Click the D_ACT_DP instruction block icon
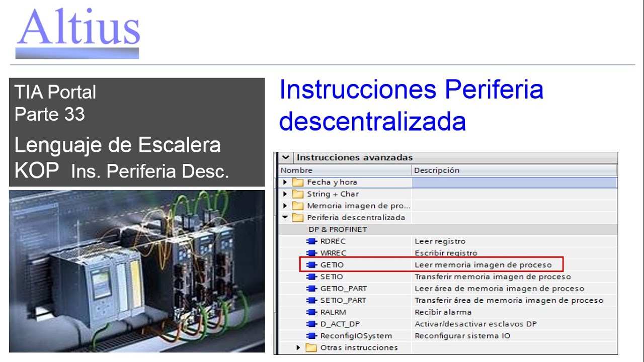This screenshot has width=644, height=362. pos(312,324)
